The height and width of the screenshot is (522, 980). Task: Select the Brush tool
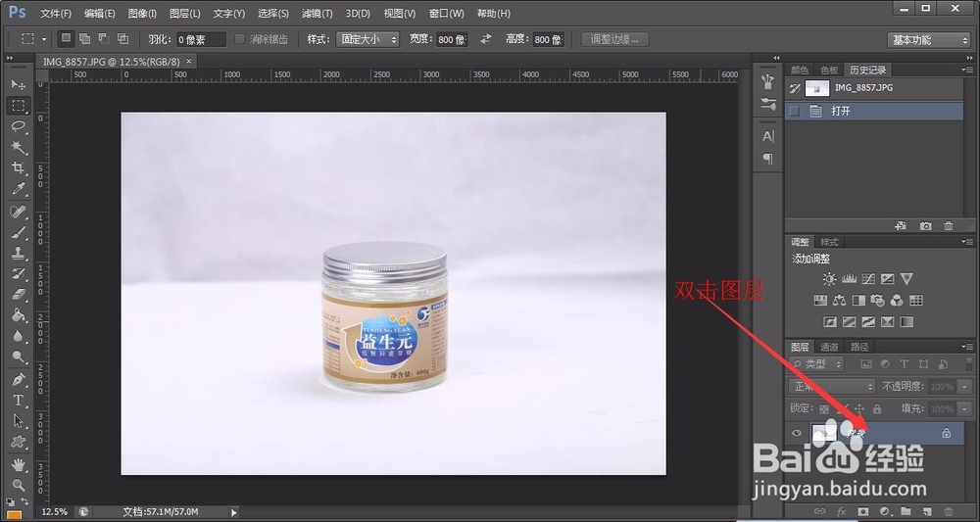[x=18, y=233]
